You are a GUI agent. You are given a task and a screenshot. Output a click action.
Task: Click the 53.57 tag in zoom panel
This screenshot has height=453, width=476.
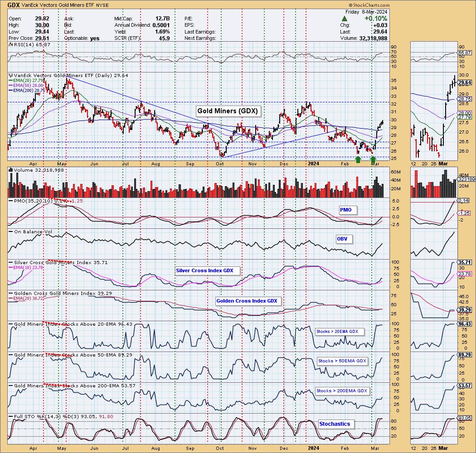465,386
